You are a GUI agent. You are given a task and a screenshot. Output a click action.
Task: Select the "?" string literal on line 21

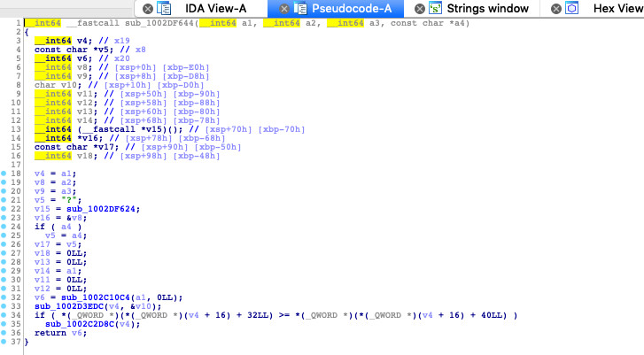tap(68, 200)
